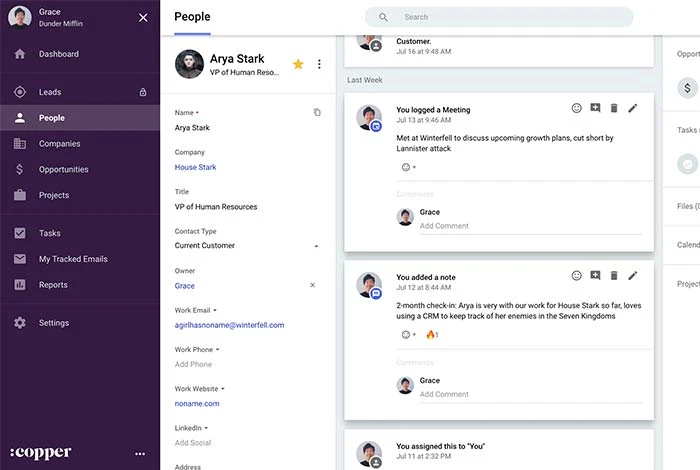Expand the Work Email type dropdown

coord(215,310)
